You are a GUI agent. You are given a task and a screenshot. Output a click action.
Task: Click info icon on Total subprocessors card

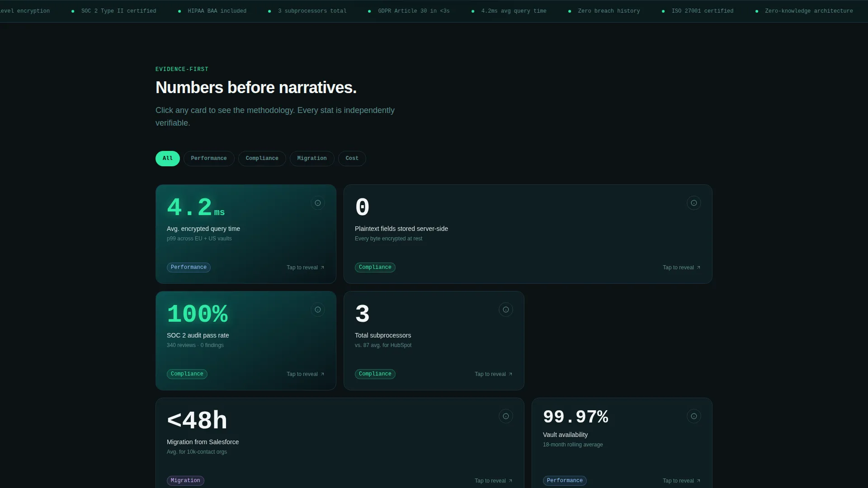point(506,310)
